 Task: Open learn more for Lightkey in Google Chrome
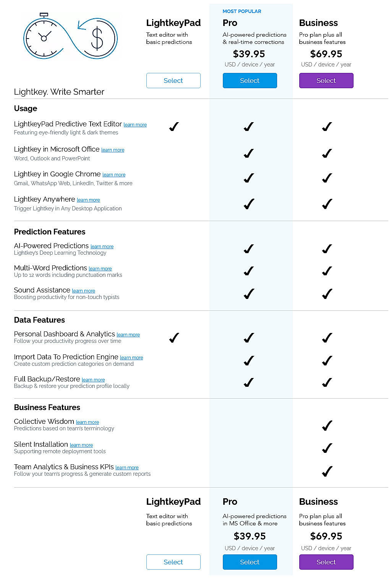[x=114, y=174]
